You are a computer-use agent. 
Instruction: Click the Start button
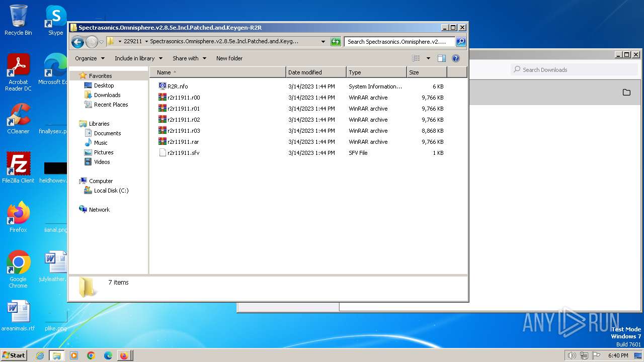click(14, 355)
